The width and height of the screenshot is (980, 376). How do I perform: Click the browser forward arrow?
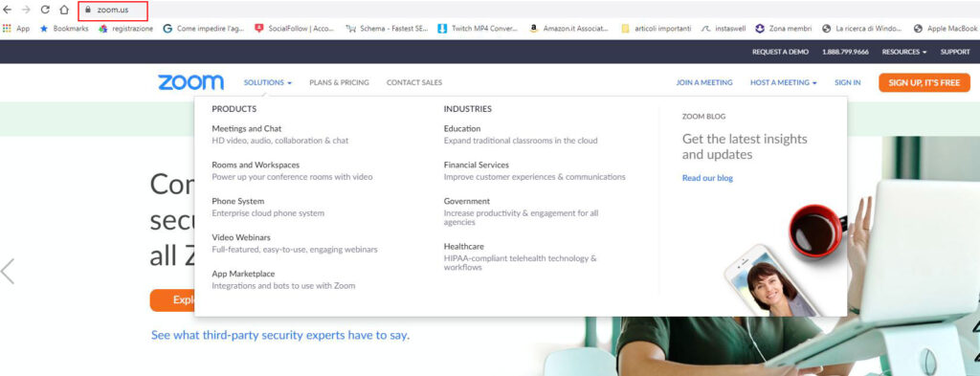click(26, 10)
